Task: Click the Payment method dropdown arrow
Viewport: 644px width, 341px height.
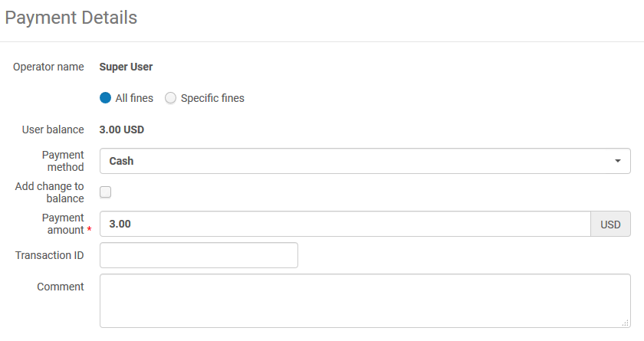Action: 617,162
